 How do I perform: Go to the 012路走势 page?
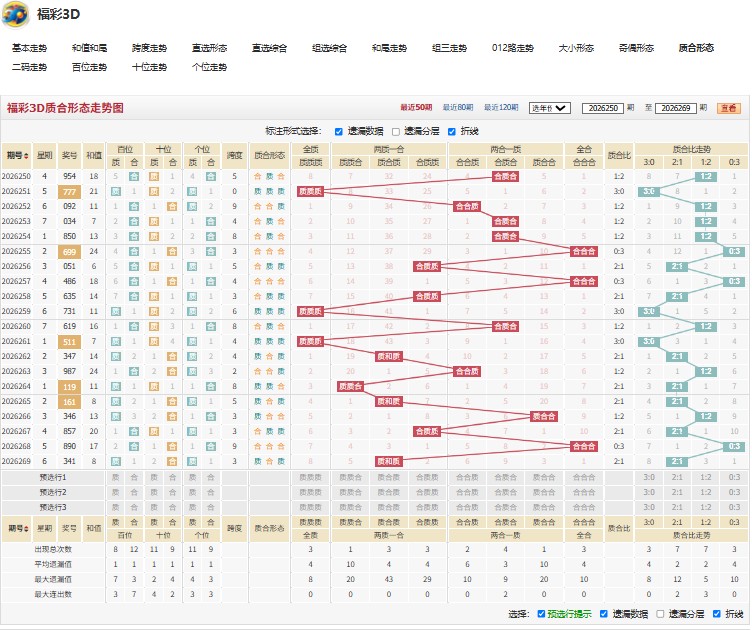[x=512, y=48]
